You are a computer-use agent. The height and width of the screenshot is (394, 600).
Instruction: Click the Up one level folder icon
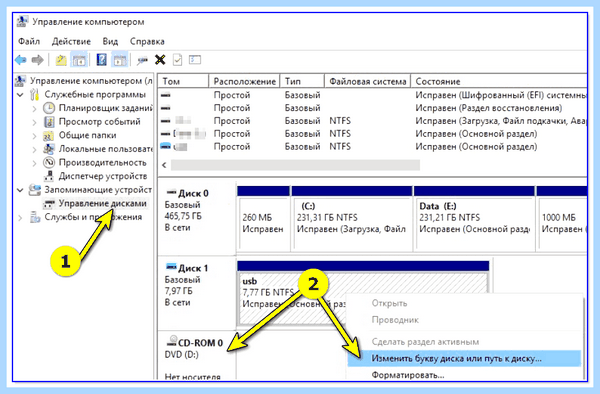click(61, 60)
